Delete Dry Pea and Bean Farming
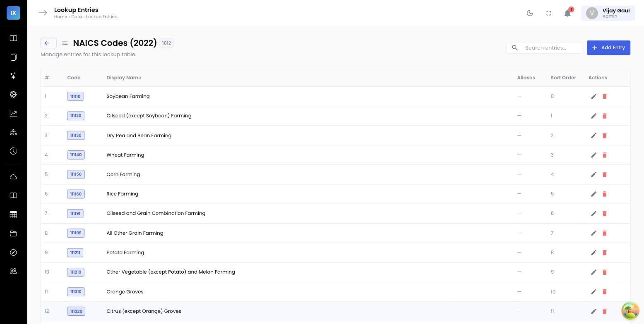644x324 pixels. tap(604, 136)
